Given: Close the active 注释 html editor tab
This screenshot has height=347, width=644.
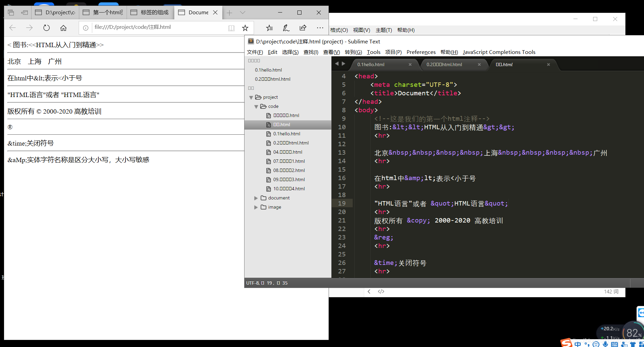Looking at the screenshot, I should tap(548, 64).
